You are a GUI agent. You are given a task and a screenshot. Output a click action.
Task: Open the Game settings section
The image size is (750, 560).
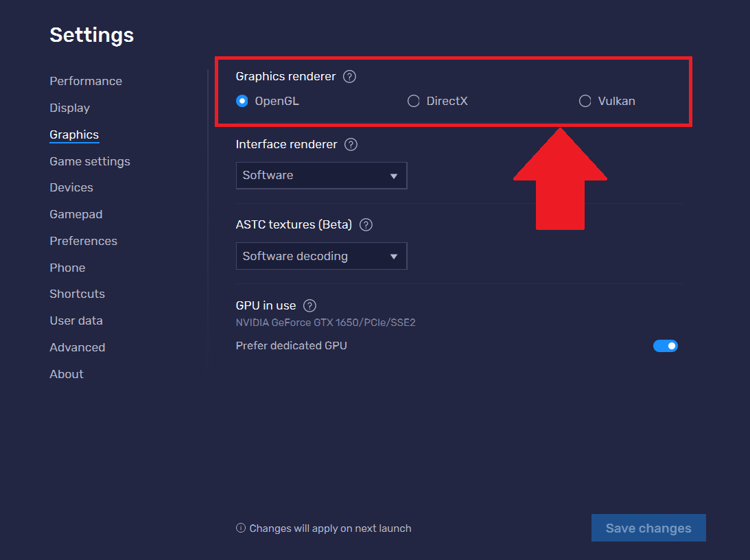(x=90, y=161)
